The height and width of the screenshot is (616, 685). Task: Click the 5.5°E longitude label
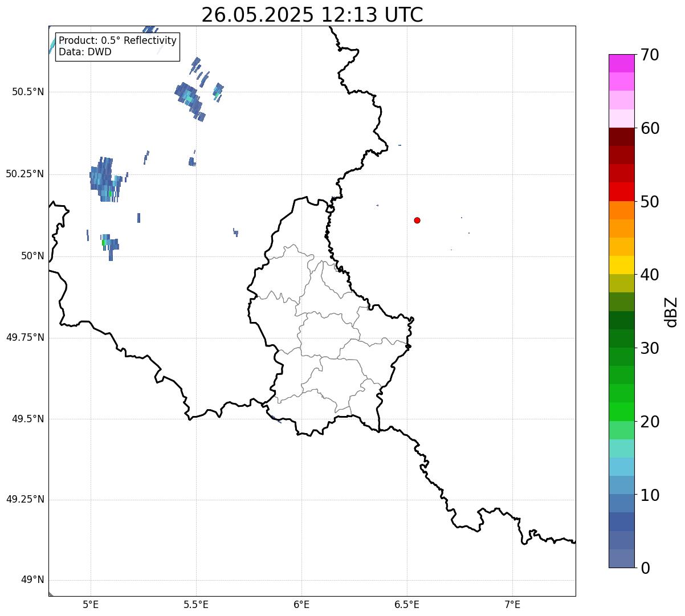pos(196,604)
